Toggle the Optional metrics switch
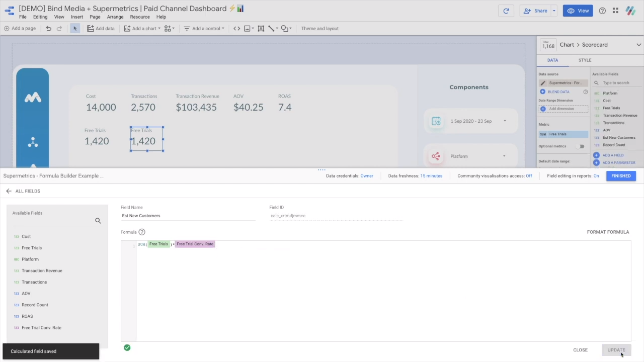The width and height of the screenshot is (644, 362). coord(581,146)
